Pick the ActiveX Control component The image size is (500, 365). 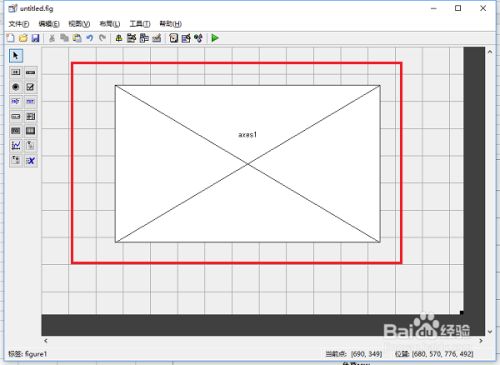tap(30, 160)
